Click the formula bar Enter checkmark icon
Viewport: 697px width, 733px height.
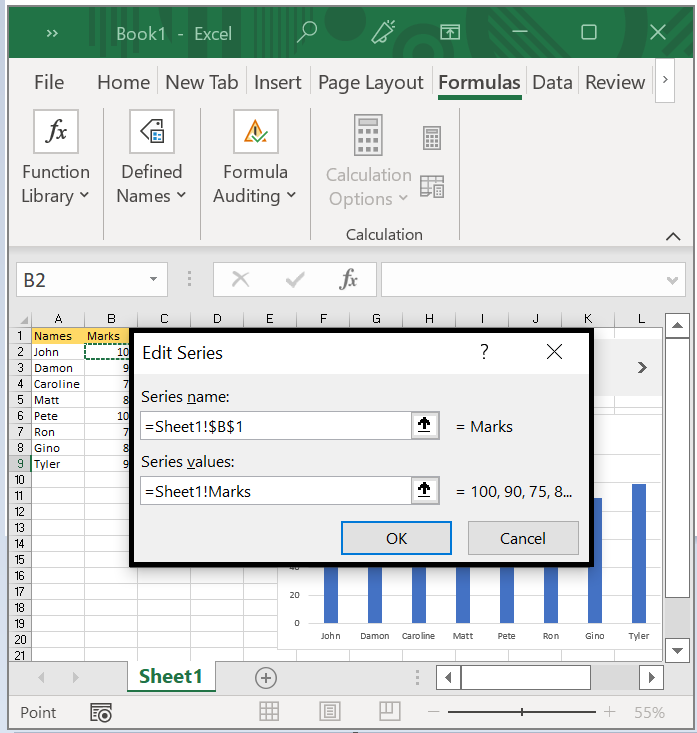tap(295, 280)
